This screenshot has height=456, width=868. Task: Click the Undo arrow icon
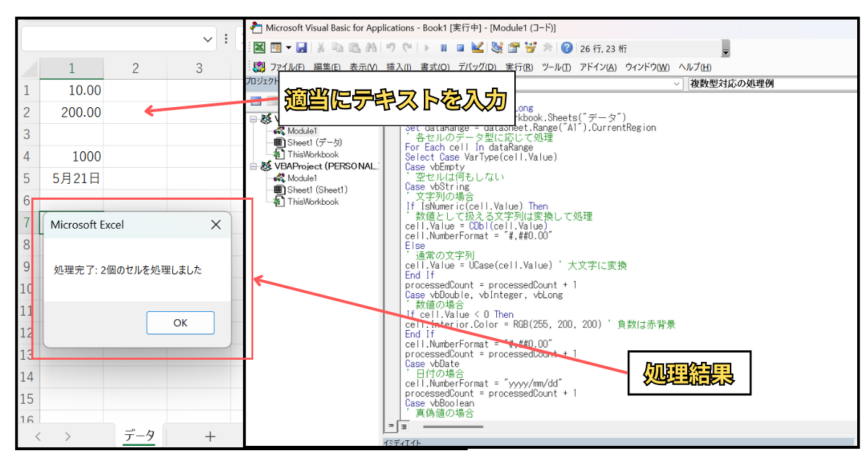pos(391,48)
